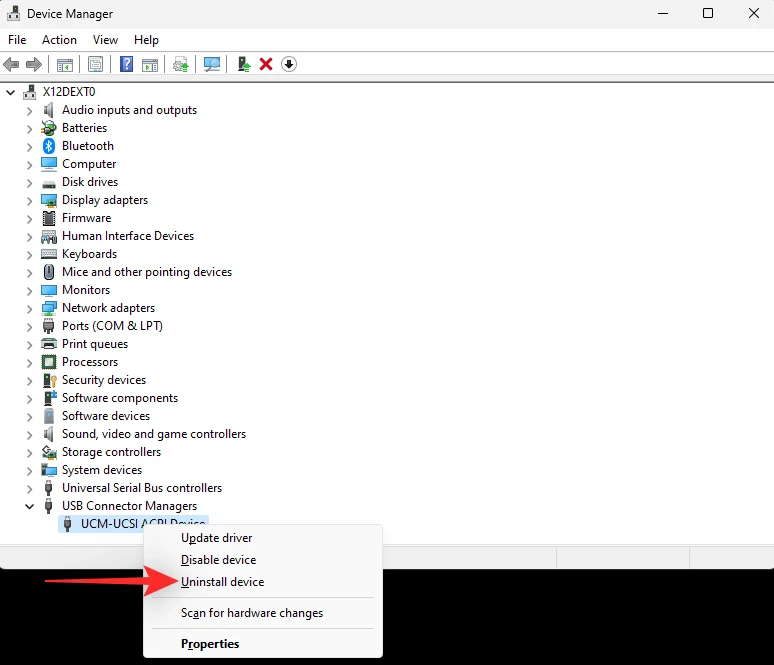Open the File menu
This screenshot has width=774, height=665.
coord(17,39)
